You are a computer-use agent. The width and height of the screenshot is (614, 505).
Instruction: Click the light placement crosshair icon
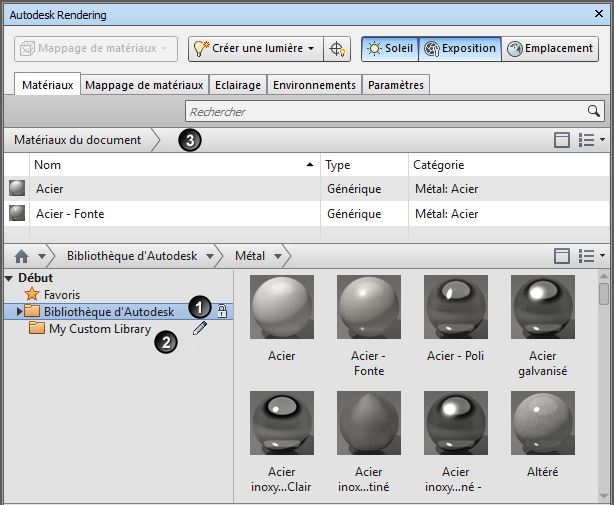337,49
